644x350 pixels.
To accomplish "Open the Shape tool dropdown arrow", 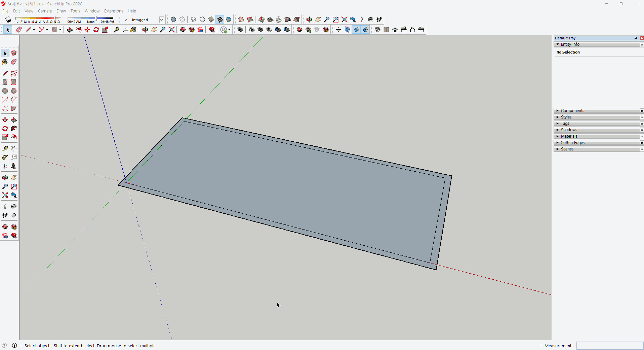I will [60, 30].
